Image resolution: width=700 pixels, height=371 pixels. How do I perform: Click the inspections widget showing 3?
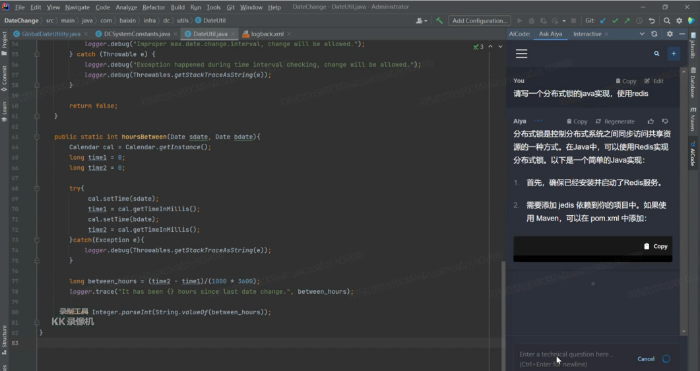[478, 46]
